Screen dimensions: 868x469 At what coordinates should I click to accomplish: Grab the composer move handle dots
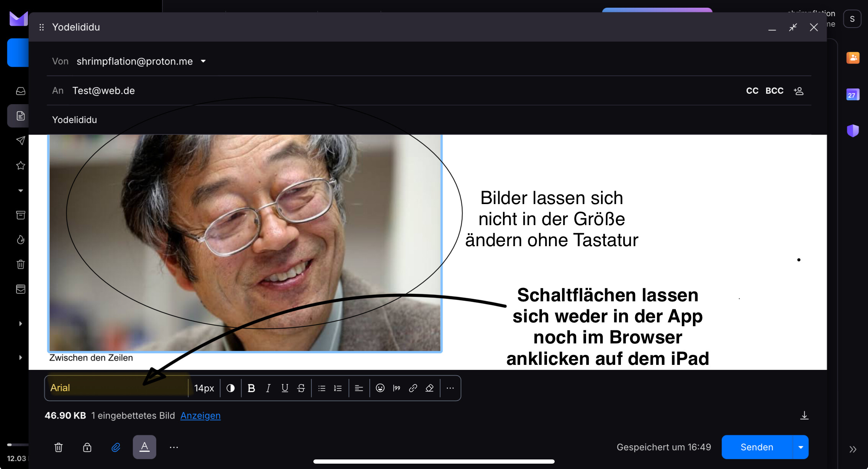42,27
